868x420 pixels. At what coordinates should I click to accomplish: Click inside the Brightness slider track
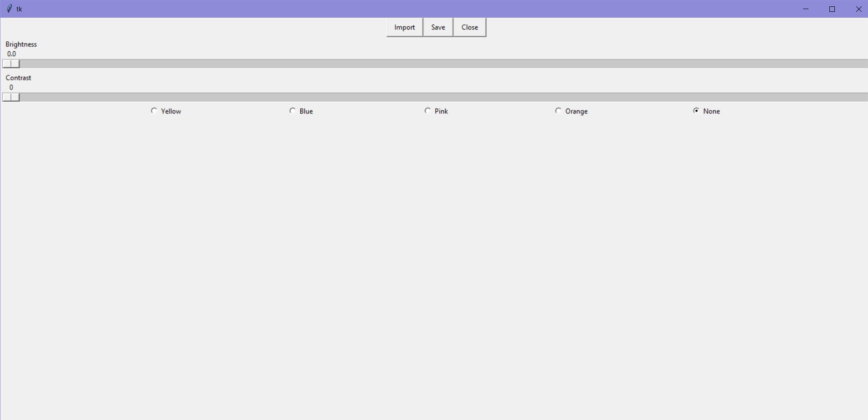409,64
